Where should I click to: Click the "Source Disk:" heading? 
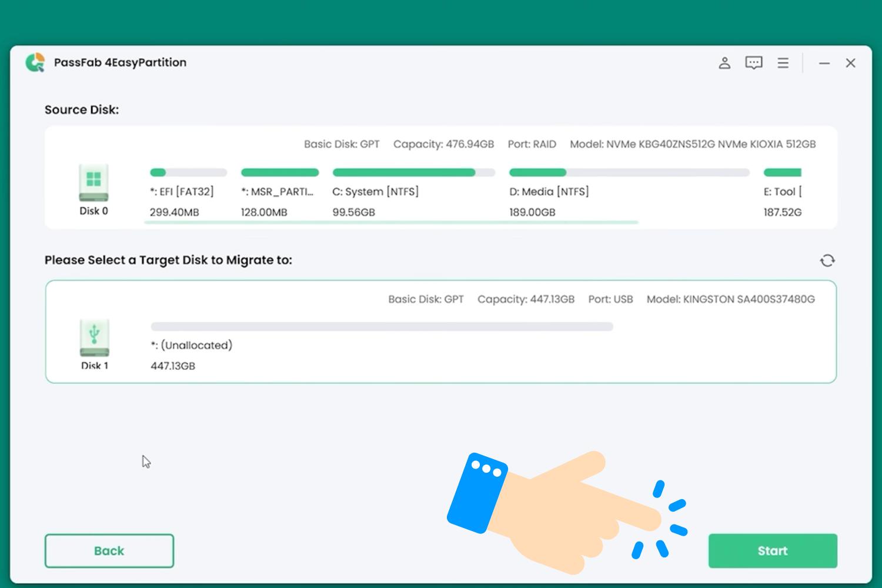(x=82, y=110)
